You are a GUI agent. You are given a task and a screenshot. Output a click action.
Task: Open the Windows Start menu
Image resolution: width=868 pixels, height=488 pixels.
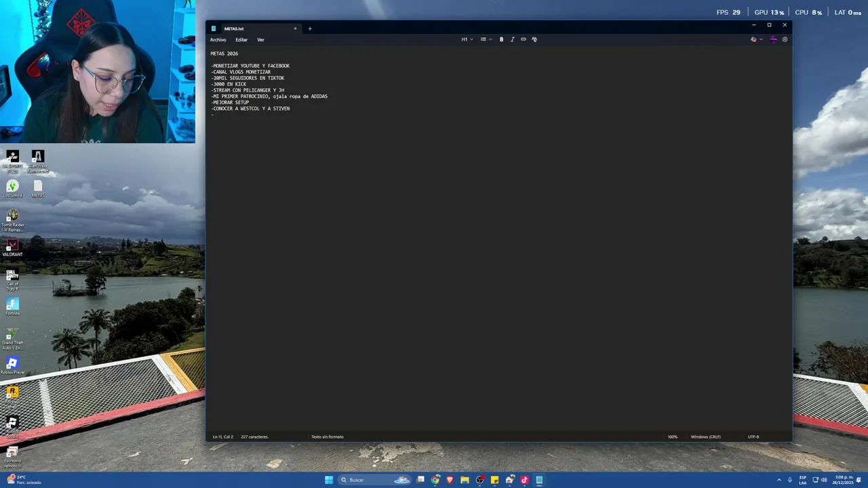[x=329, y=480]
